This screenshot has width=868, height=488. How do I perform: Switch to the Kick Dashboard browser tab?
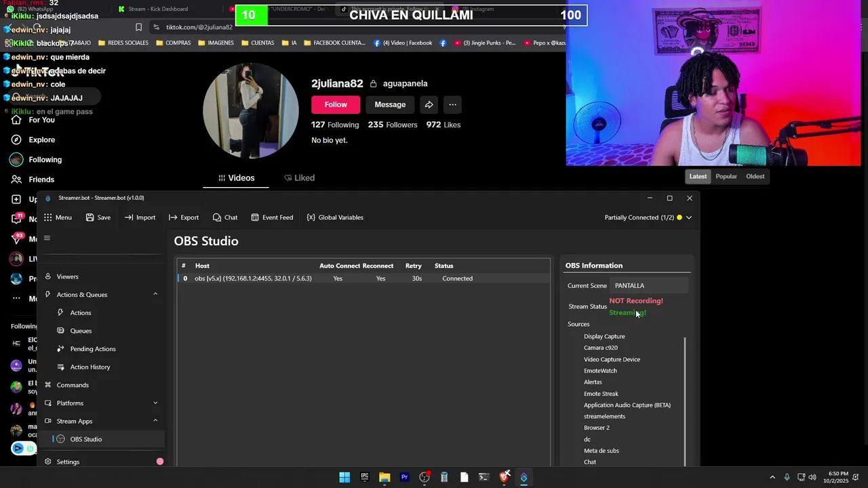coord(158,9)
